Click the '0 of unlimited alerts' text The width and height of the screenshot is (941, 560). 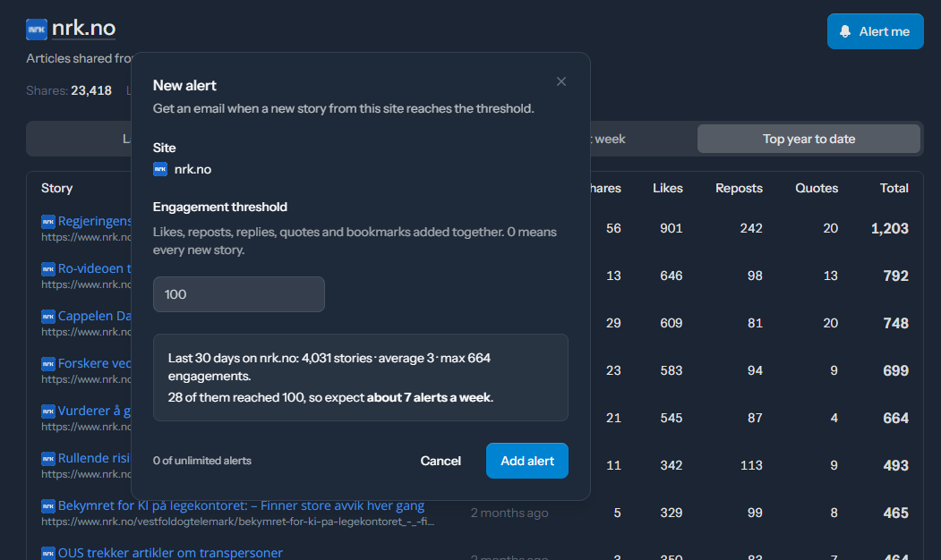pos(202,461)
